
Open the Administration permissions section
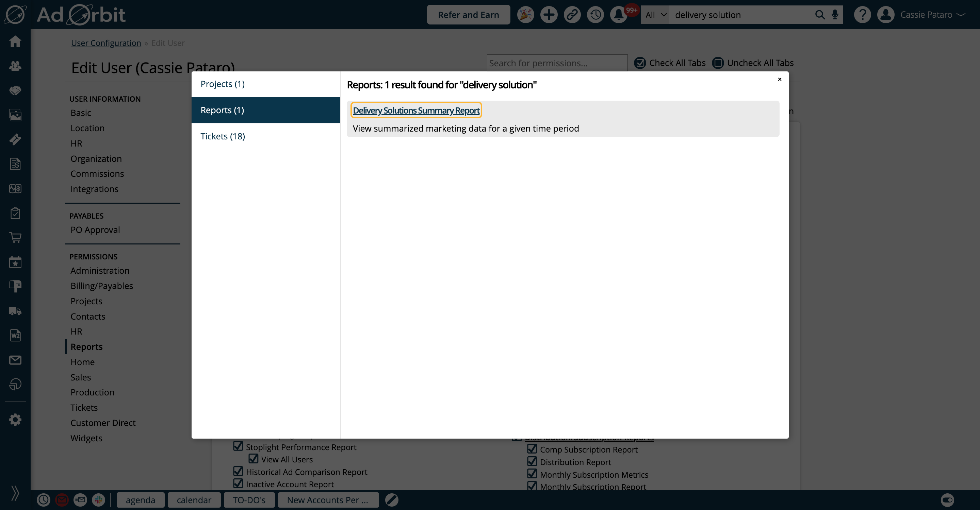[100, 271]
